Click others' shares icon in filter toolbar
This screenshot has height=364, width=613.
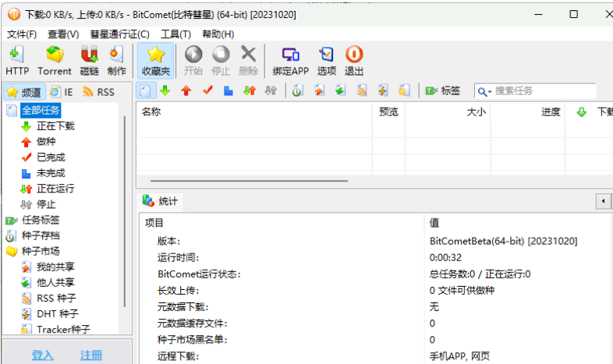[x=341, y=91]
